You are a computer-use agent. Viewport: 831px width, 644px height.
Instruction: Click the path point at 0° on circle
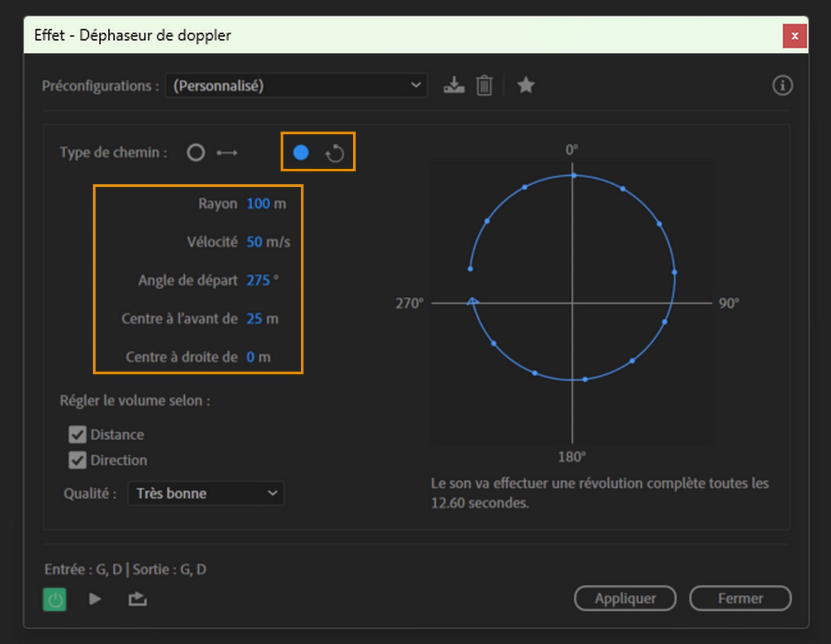tap(574, 175)
